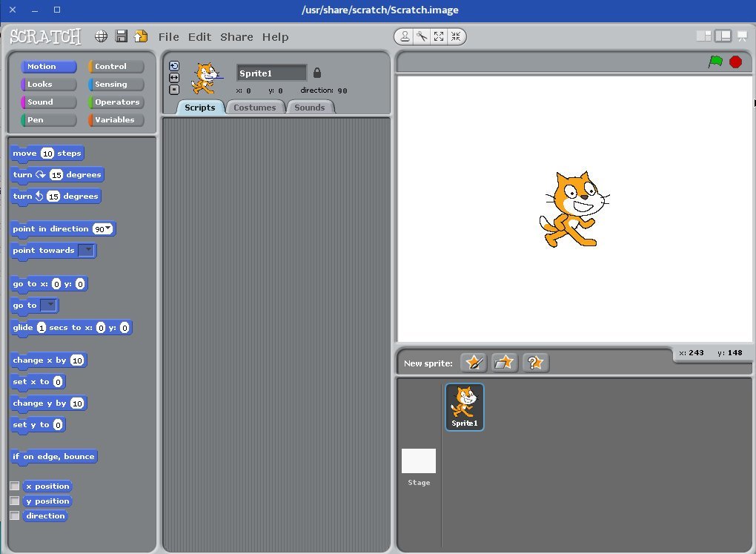Click the Scratch logo
Viewport: 756px width, 554px height.
click(x=46, y=36)
